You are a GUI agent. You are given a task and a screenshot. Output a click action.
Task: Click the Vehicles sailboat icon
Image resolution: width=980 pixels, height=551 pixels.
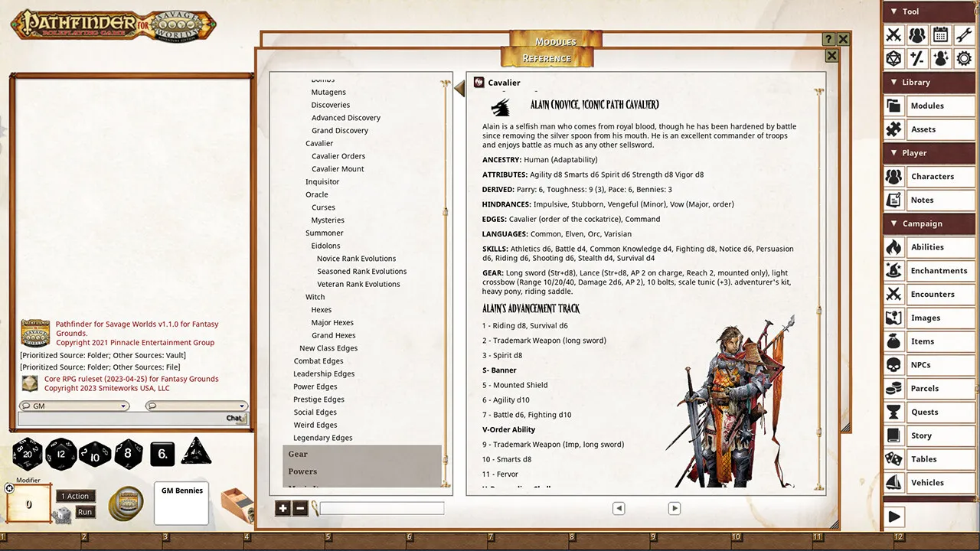(x=893, y=483)
